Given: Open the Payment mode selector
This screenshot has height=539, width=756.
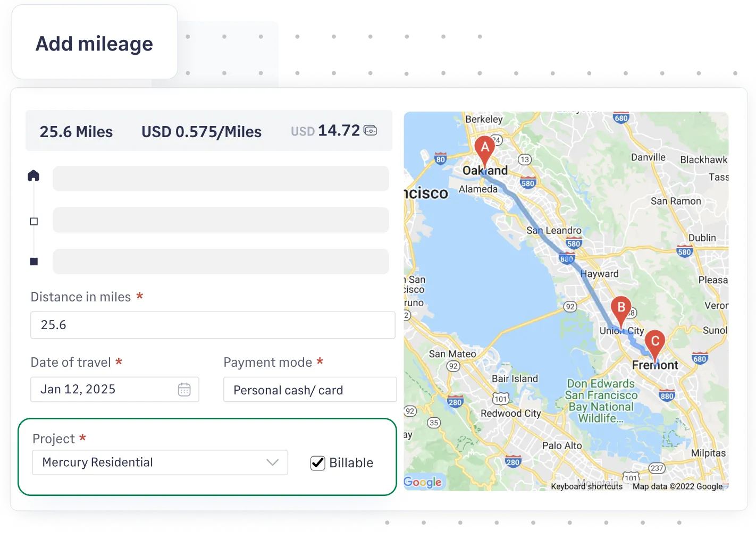Looking at the screenshot, I should click(x=309, y=390).
